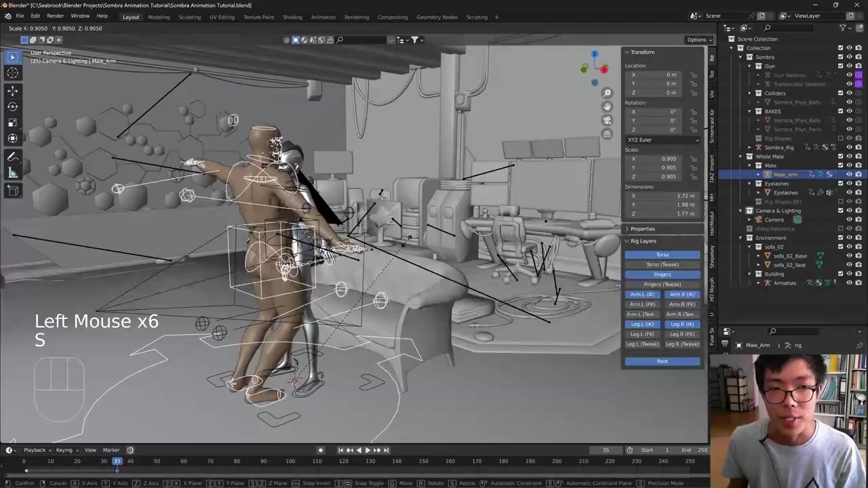Lock the Location X value

[x=694, y=75]
